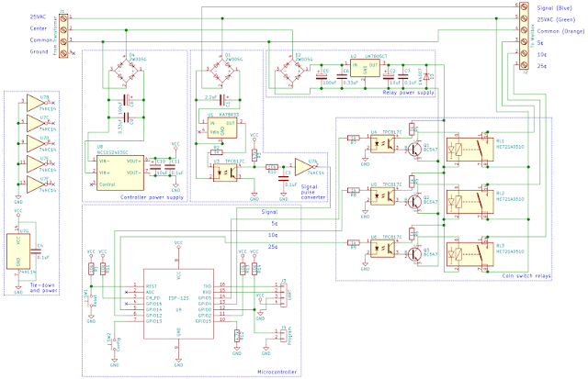This screenshot has width=588, height=379.
Task: Click the 'CH_PD' pin label on U9
Action: [153, 298]
